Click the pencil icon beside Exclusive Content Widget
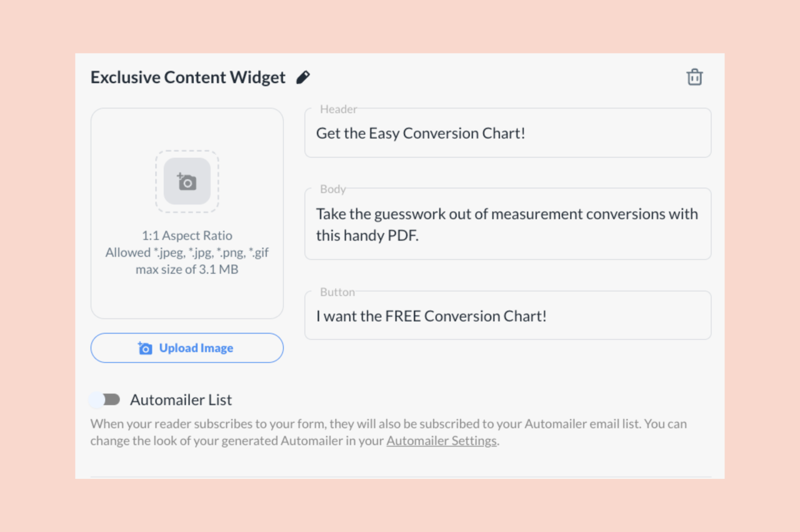800x532 pixels. [302, 77]
